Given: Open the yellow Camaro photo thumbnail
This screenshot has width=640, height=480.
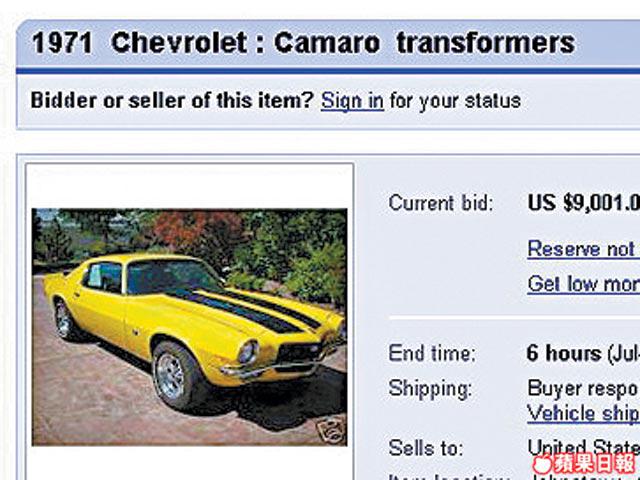Looking at the screenshot, I should pos(189,327).
